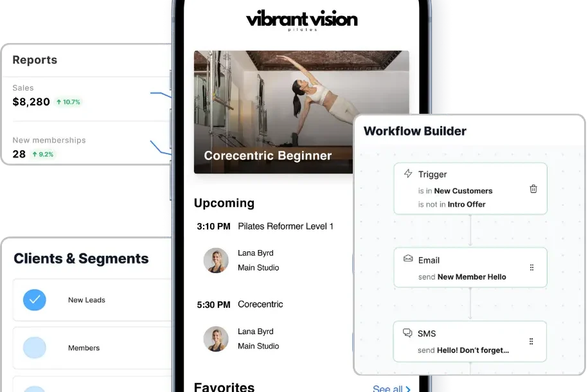
Task: Click 3:10 PM class time
Action: pos(214,227)
